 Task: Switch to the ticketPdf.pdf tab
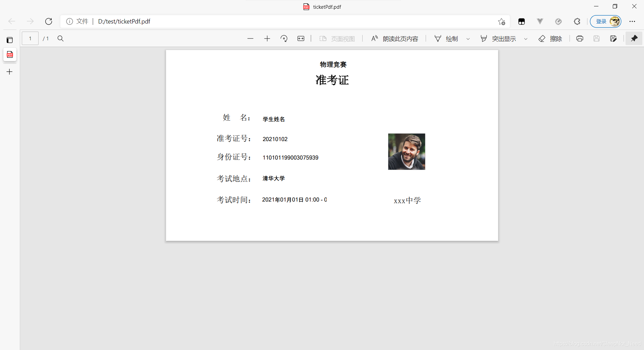click(x=321, y=6)
